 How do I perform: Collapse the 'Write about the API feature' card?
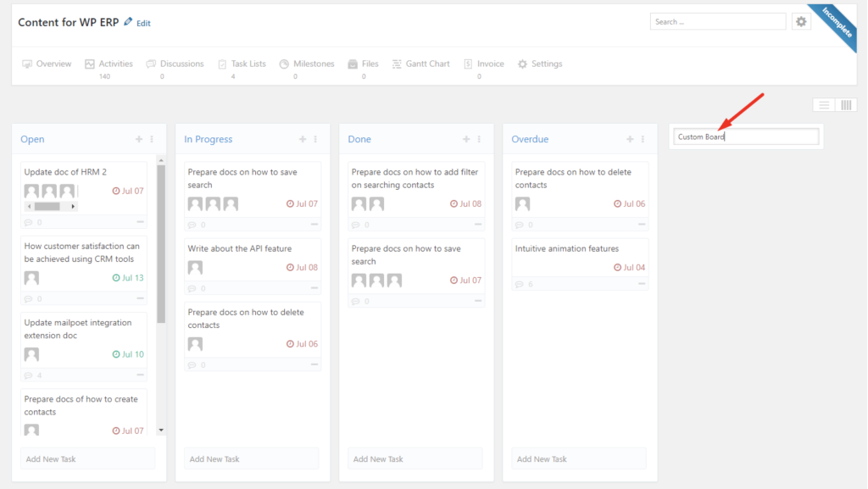314,288
